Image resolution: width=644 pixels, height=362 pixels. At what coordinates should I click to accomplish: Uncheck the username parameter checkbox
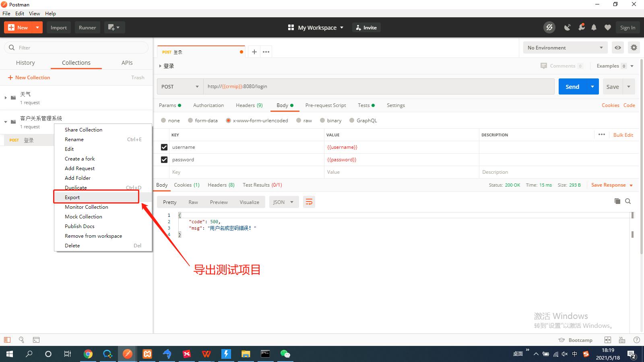[x=164, y=147]
